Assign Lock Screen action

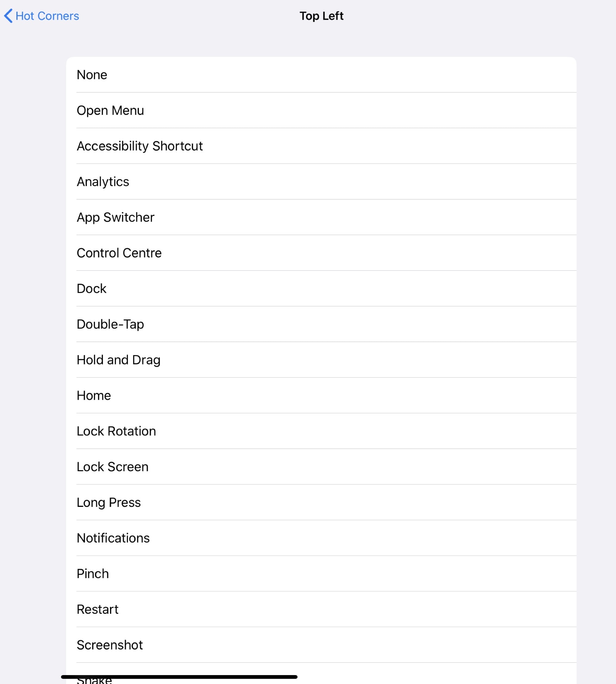112,467
